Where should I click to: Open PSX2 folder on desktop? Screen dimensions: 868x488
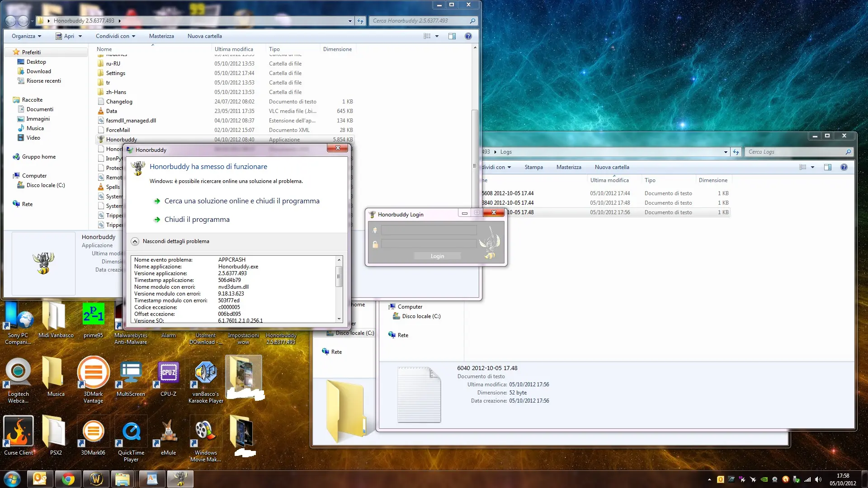pyautogui.click(x=56, y=436)
